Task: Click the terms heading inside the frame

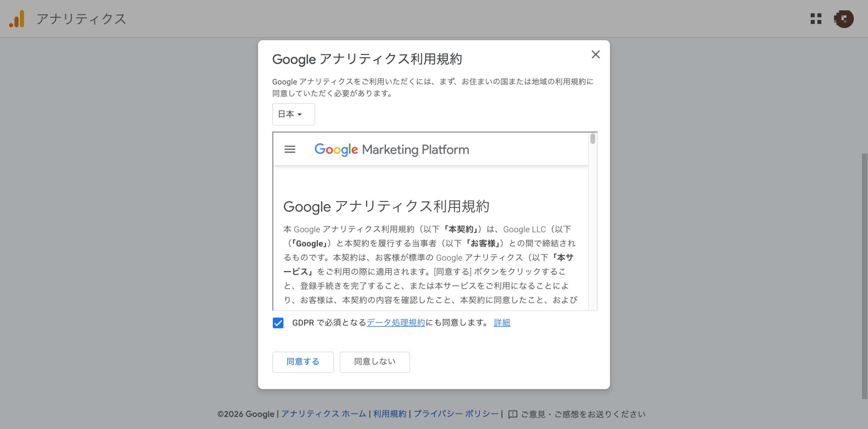Action: pyautogui.click(x=386, y=206)
